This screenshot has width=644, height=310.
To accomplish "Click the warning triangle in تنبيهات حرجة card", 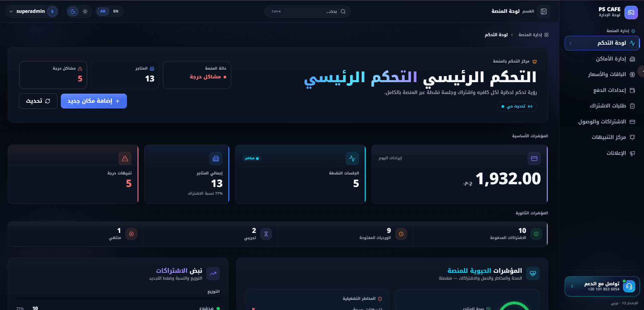I will pos(125,159).
